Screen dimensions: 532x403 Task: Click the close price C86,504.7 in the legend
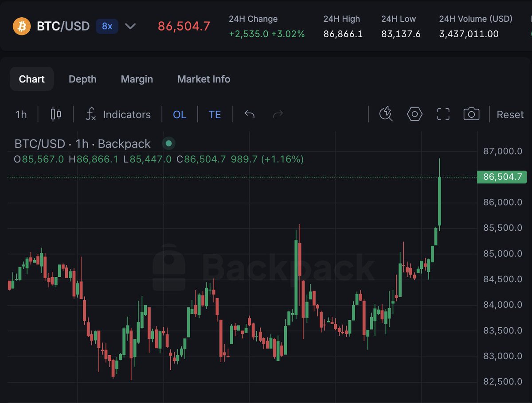[201, 159]
